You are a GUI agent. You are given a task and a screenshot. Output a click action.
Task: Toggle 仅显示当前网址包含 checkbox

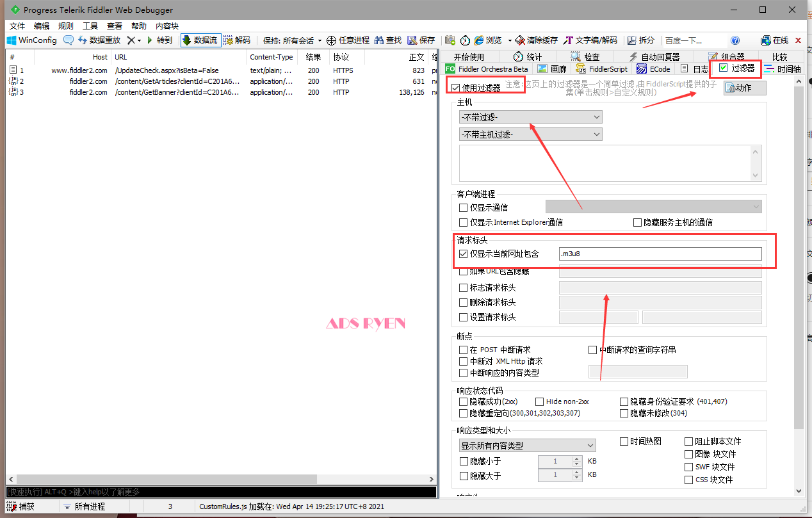[x=464, y=254]
